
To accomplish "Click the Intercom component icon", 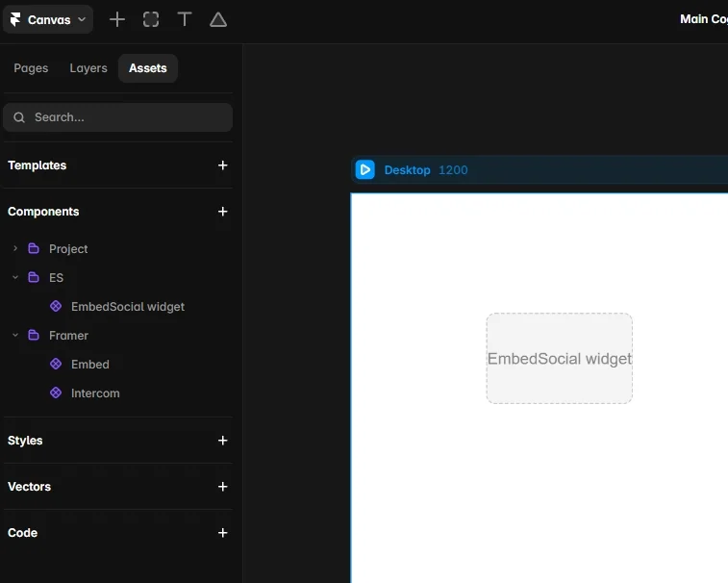I will tap(56, 393).
